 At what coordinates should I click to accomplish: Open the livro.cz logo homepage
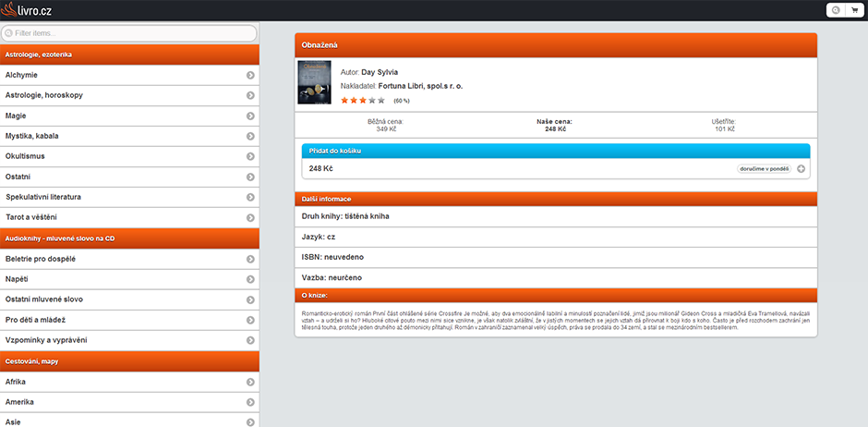[27, 9]
